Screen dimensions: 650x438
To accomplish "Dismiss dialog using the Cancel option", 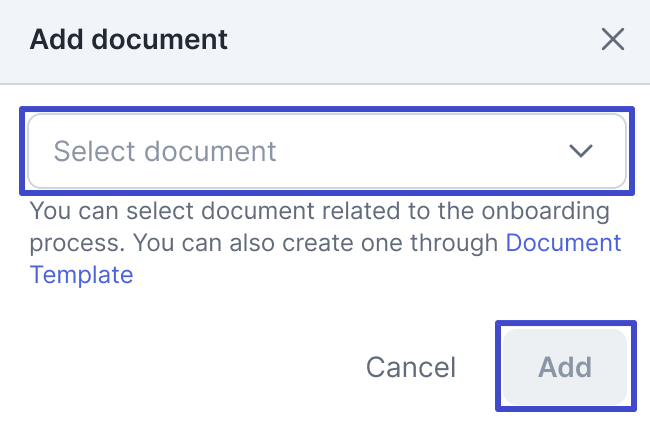I will point(411,367).
